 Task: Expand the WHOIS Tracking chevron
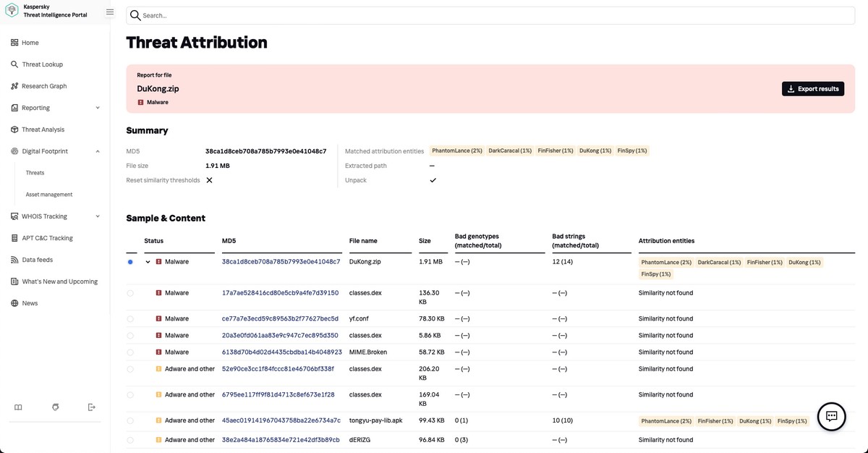click(98, 216)
